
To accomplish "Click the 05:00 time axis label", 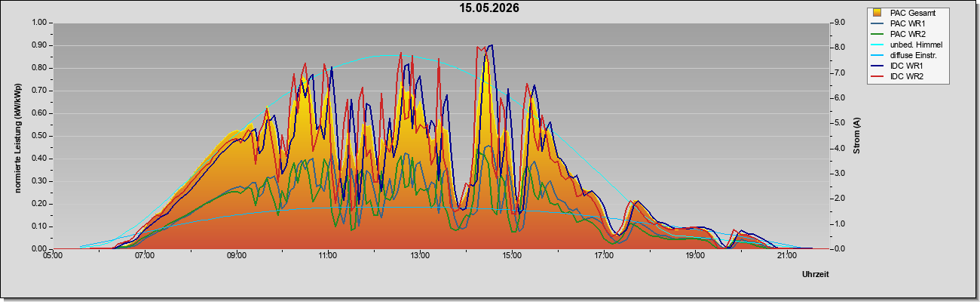I will 53,256.
